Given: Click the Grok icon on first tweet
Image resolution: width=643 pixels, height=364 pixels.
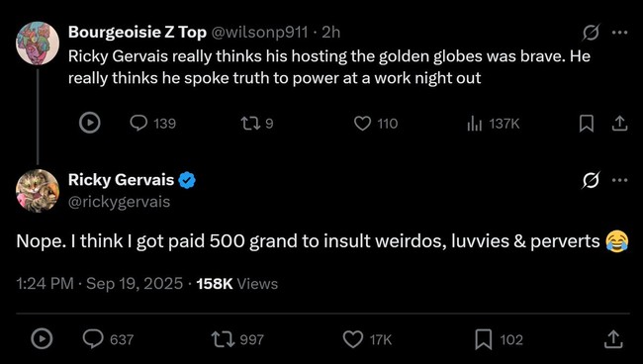Looking at the screenshot, I should (591, 33).
